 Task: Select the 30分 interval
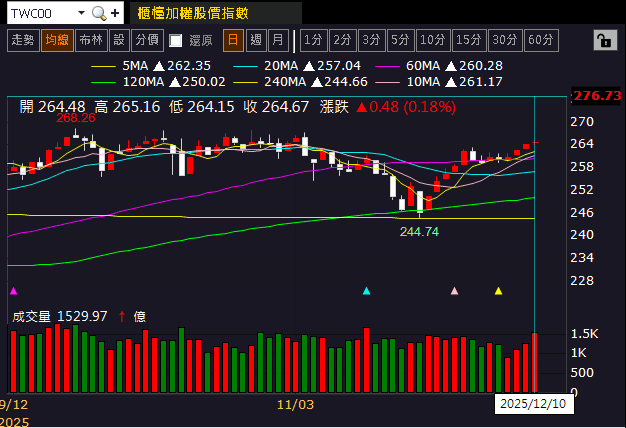(505, 40)
